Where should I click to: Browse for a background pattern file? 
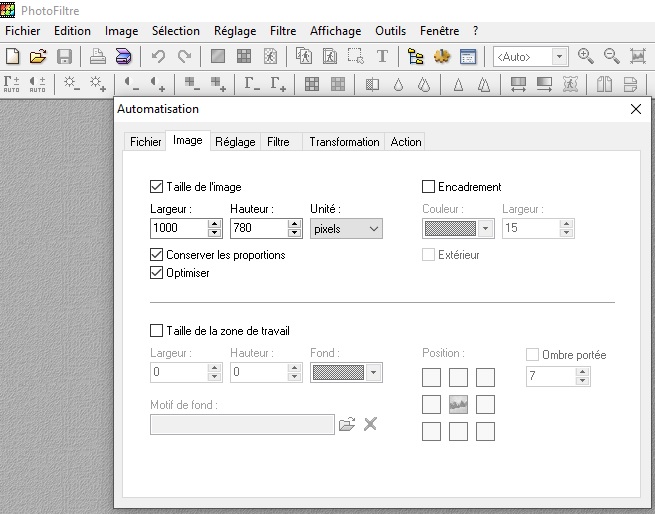pos(347,424)
